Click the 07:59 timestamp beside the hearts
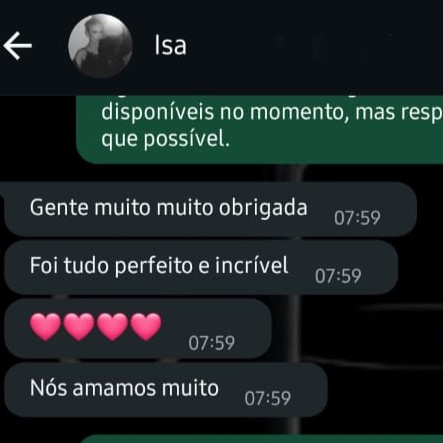The width and height of the screenshot is (443, 443). [x=212, y=343]
